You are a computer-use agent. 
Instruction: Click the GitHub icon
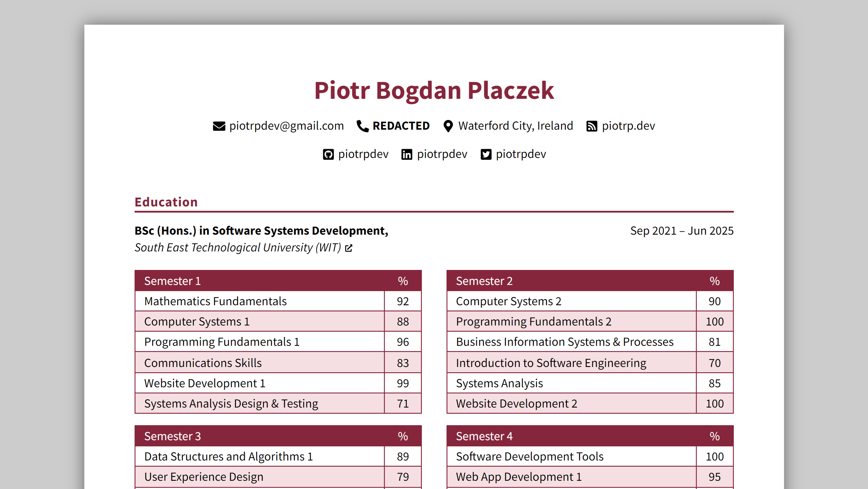coord(328,154)
